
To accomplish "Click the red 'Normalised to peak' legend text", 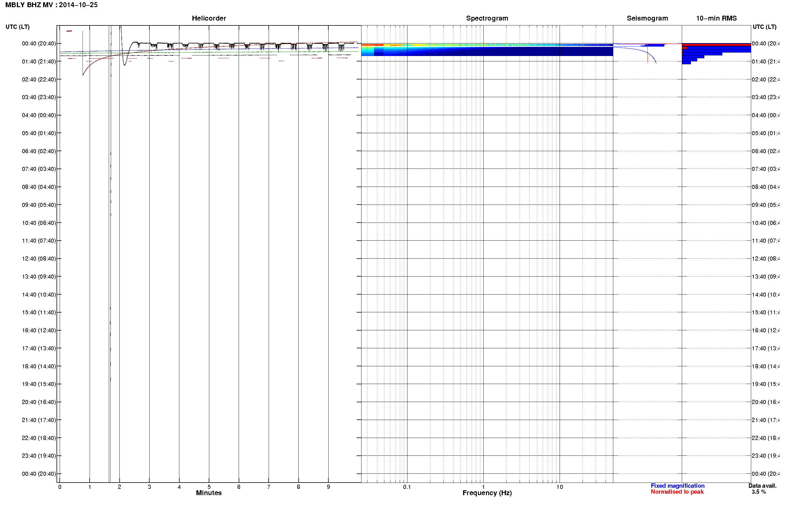I will click(x=677, y=492).
